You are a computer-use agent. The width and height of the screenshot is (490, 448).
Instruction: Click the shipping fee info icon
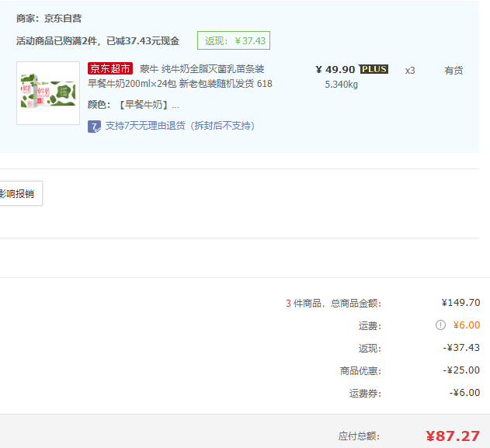(x=440, y=325)
